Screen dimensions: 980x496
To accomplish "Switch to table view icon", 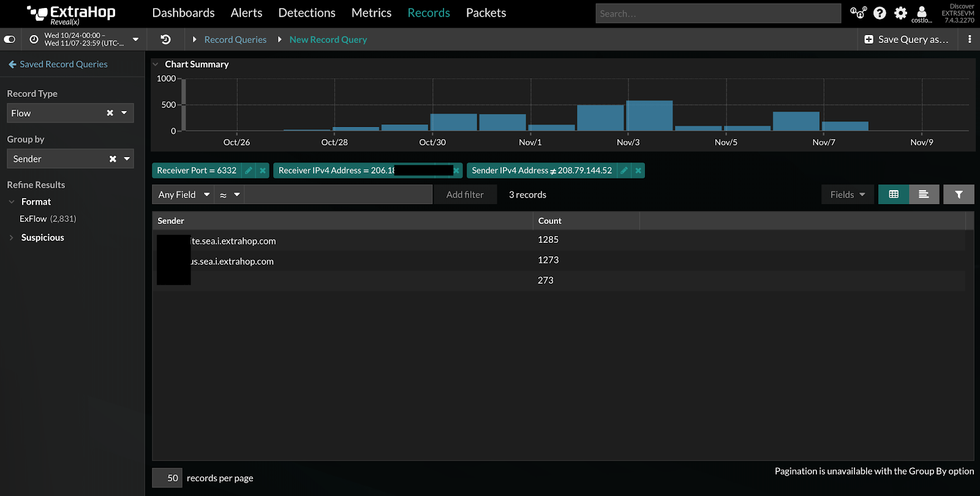I will (894, 194).
